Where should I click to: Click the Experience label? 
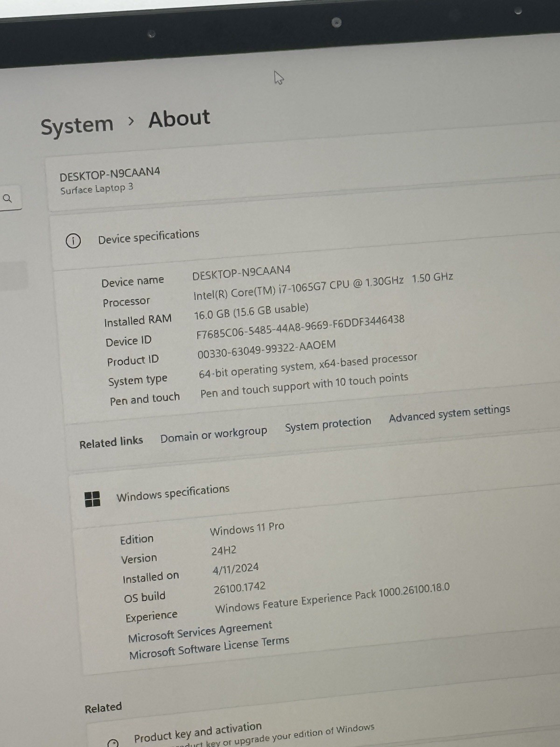tap(152, 616)
